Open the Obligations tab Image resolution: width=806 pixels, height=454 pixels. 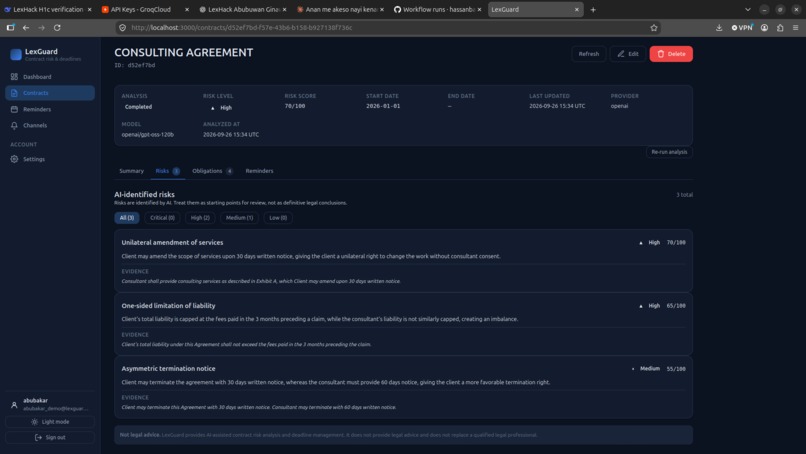tap(212, 171)
